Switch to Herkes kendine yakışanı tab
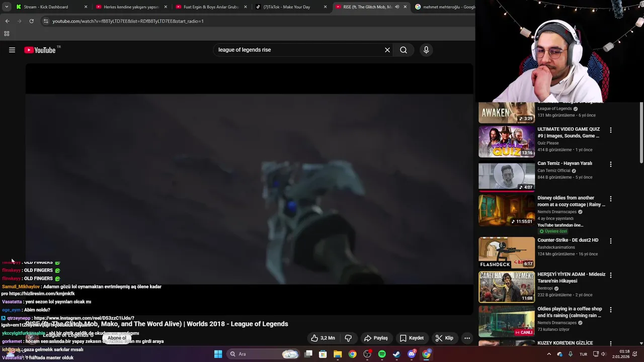 [131, 7]
